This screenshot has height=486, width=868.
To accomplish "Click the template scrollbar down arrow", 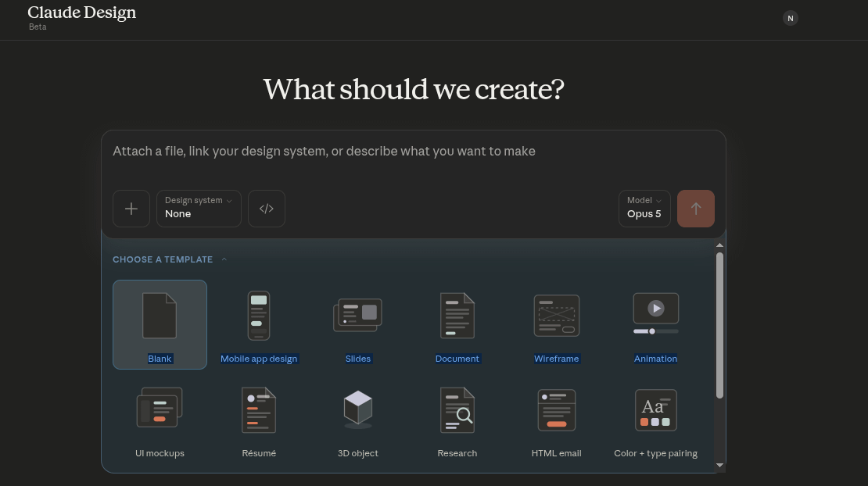I will click(719, 465).
